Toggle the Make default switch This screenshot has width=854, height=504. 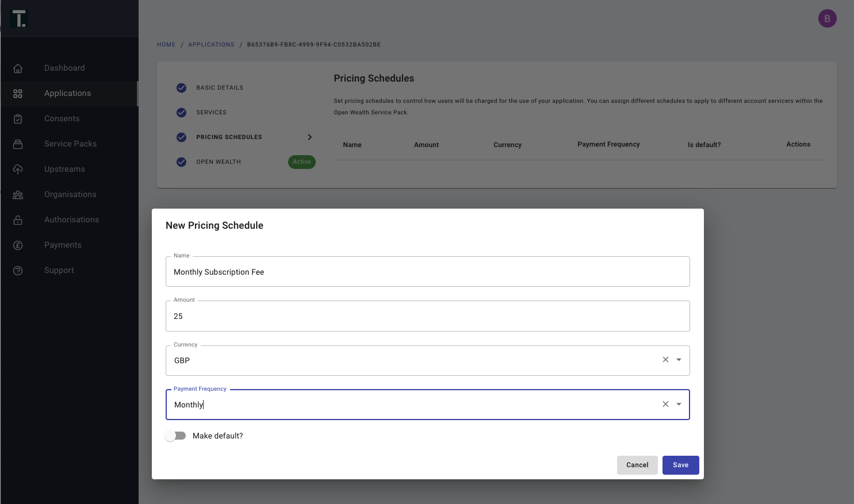[176, 436]
